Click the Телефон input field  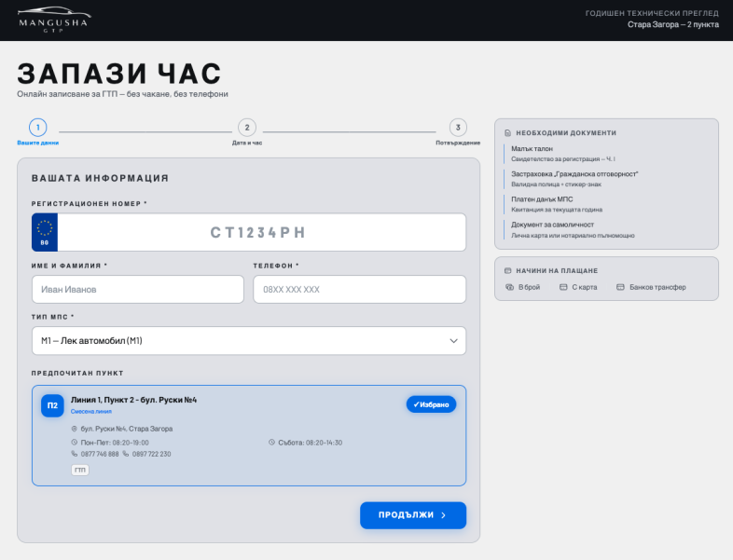[x=359, y=289]
